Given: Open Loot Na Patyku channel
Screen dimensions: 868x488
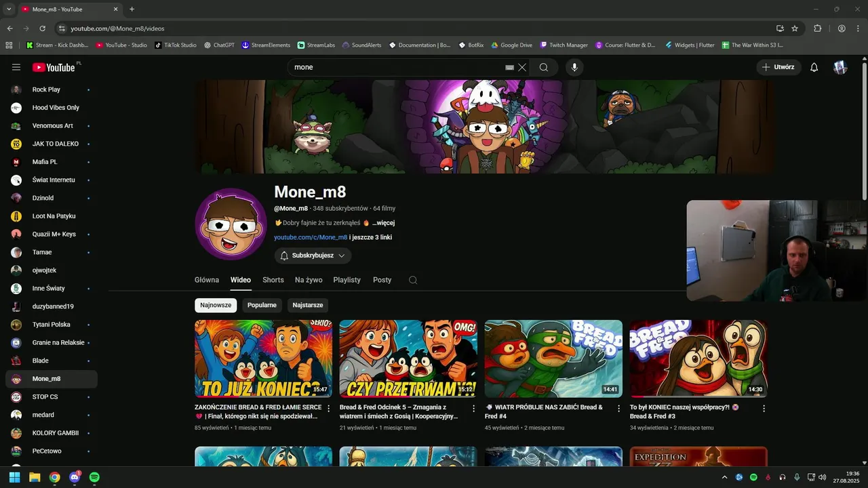Looking at the screenshot, I should [51, 216].
